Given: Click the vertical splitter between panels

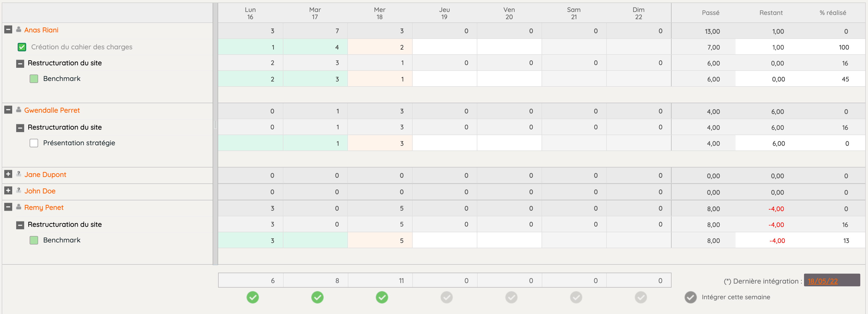Looking at the screenshot, I should (215, 125).
